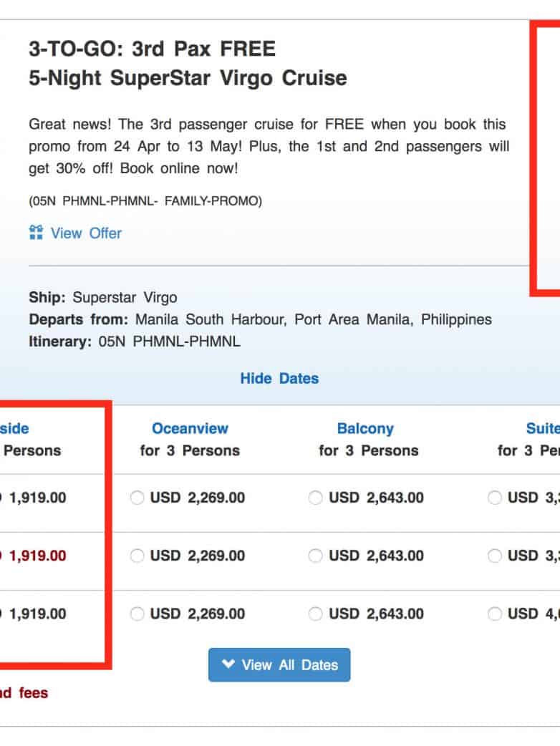Viewport: 560px width, 746px height.
Task: Click the 5-Night SuperStar Virgo Cruise title
Action: (x=188, y=78)
